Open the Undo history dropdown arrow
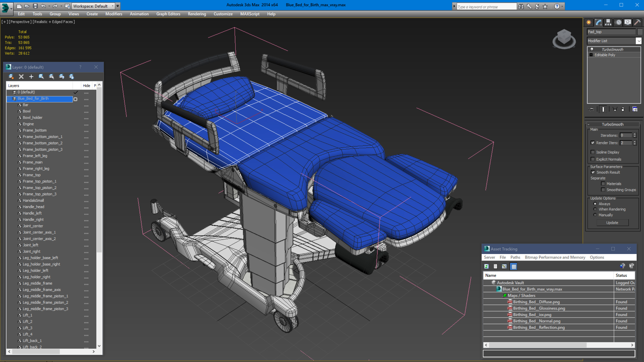Image resolution: width=644 pixels, height=362 pixels. (x=49, y=6)
